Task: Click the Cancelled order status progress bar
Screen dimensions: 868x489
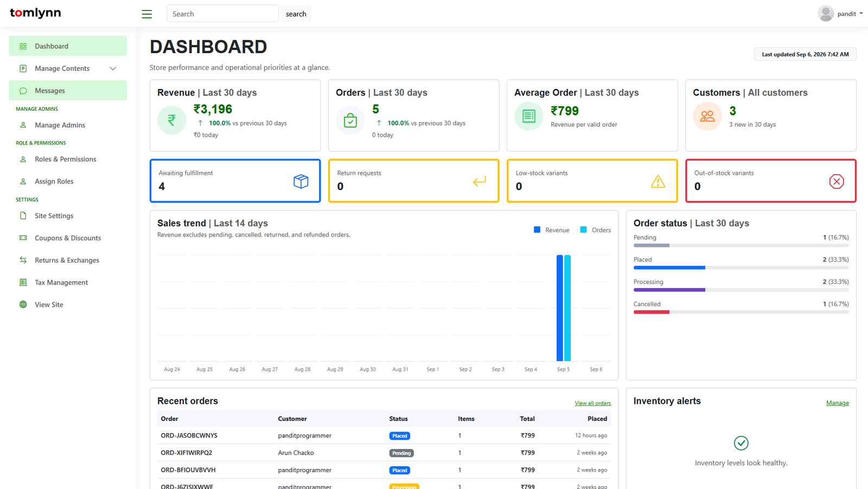Action: coord(741,312)
